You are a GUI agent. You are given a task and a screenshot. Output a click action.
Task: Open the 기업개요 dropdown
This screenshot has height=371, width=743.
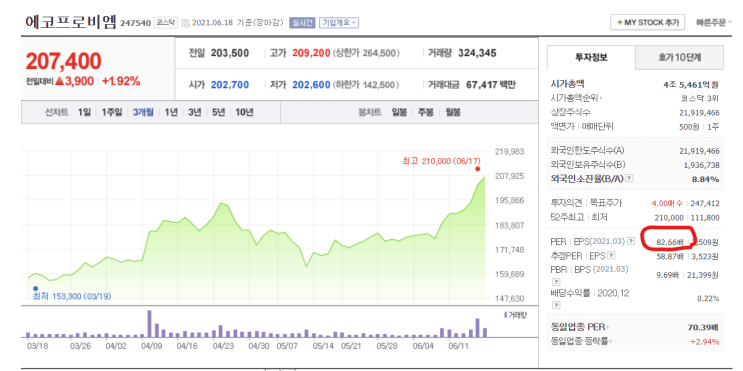click(x=339, y=22)
